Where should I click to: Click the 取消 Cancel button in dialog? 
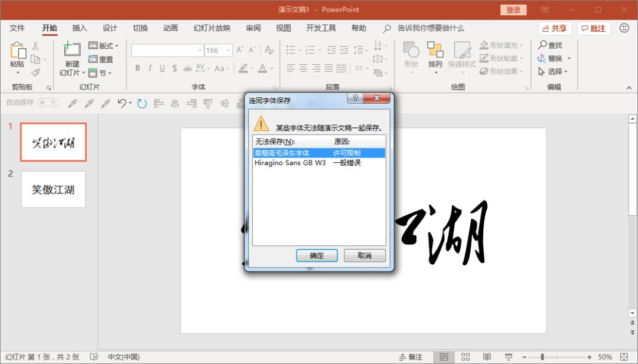pyautogui.click(x=364, y=255)
